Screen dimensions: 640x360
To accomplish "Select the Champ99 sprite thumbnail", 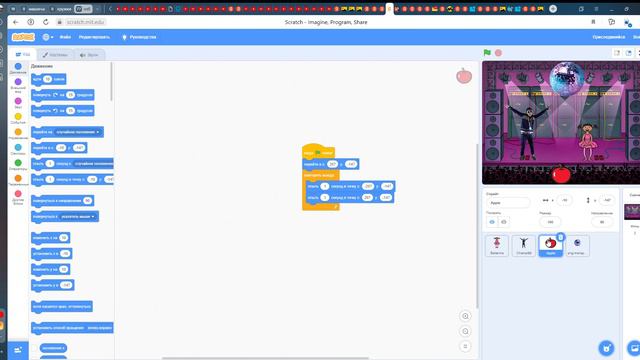I will pos(524,245).
